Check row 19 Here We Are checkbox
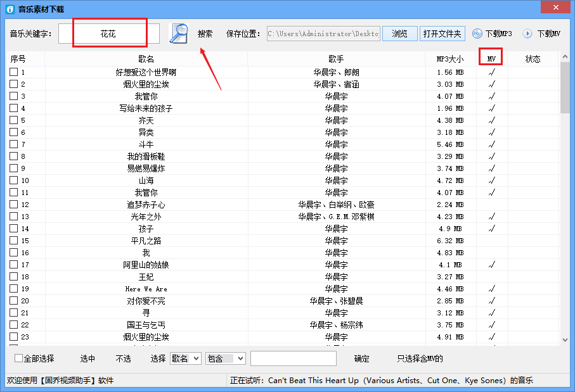The width and height of the screenshot is (575, 392). click(13, 288)
